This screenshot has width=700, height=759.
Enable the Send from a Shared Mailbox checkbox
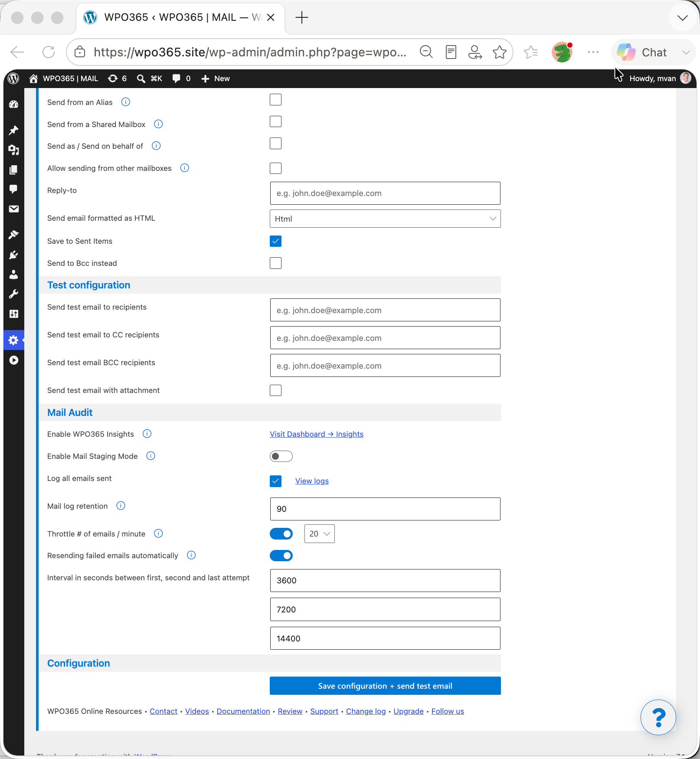(x=276, y=122)
